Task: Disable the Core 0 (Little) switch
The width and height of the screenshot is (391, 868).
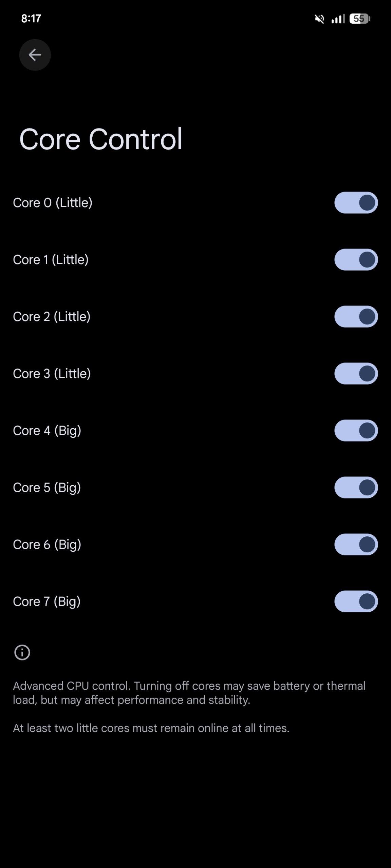Action: point(356,203)
